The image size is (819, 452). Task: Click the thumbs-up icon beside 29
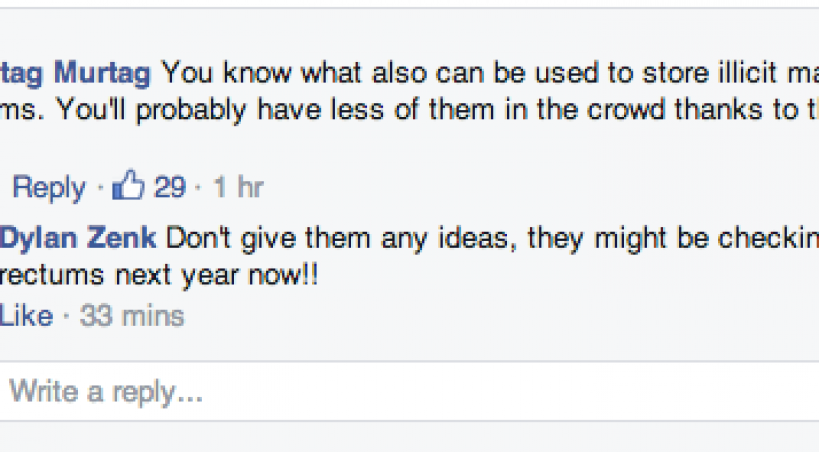[x=130, y=186]
